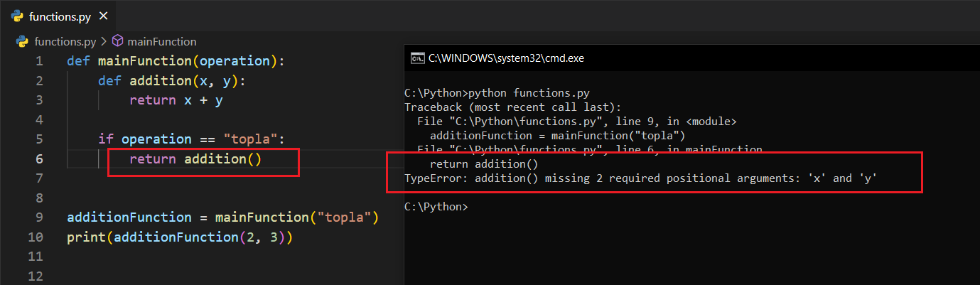Click the empty C:\Python> prompt at bottom

tap(436, 207)
